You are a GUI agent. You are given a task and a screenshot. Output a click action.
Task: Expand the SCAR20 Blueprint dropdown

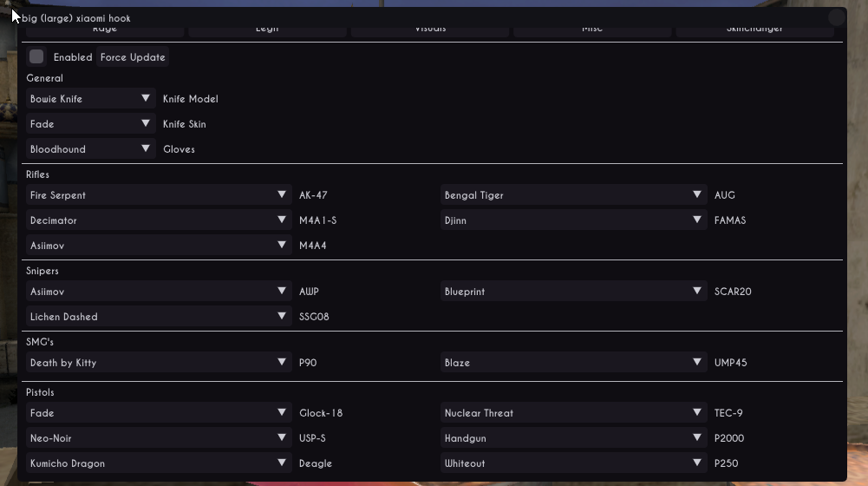pyautogui.click(x=574, y=292)
